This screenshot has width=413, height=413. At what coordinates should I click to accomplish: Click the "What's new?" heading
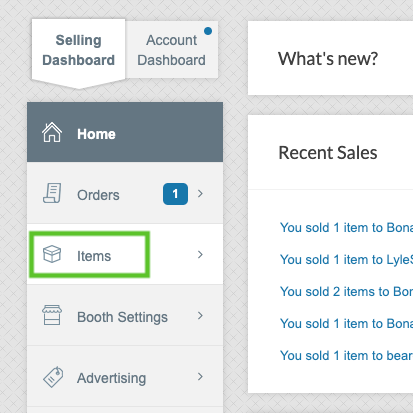[328, 59]
